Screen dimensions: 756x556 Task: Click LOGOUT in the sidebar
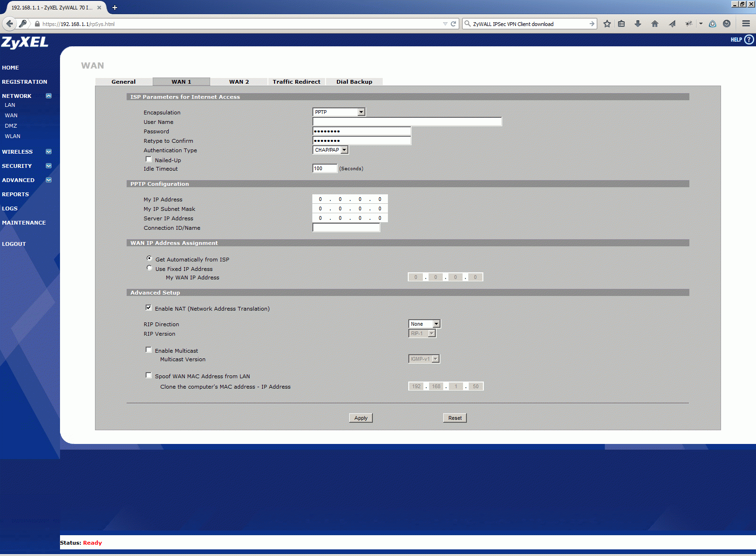[x=14, y=244]
